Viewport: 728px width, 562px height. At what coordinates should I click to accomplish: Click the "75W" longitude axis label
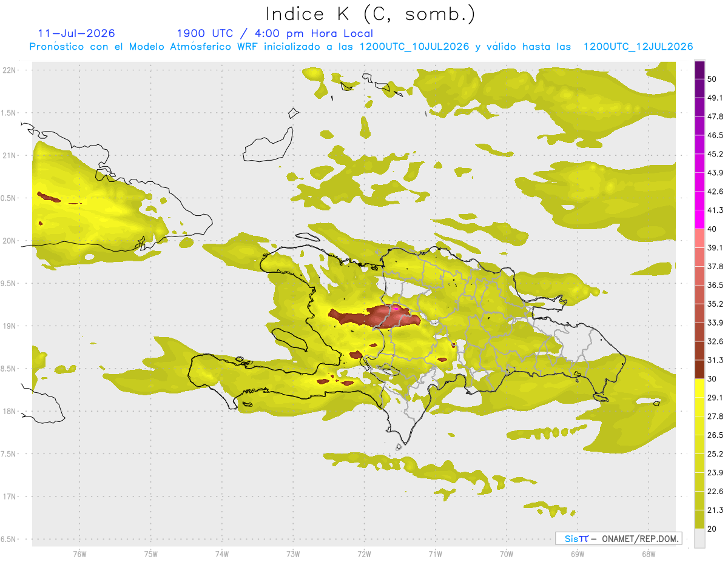(x=151, y=554)
